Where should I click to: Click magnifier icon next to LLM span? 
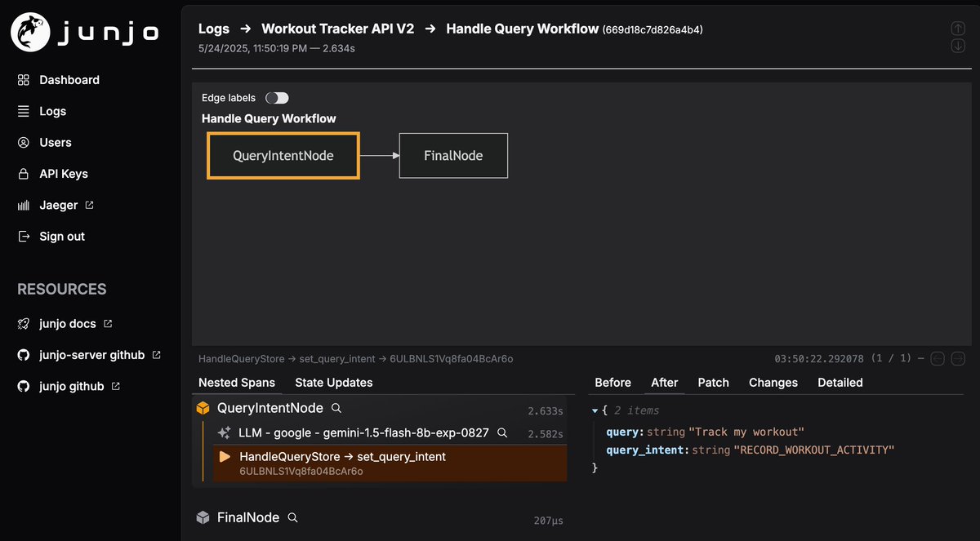[503, 432]
